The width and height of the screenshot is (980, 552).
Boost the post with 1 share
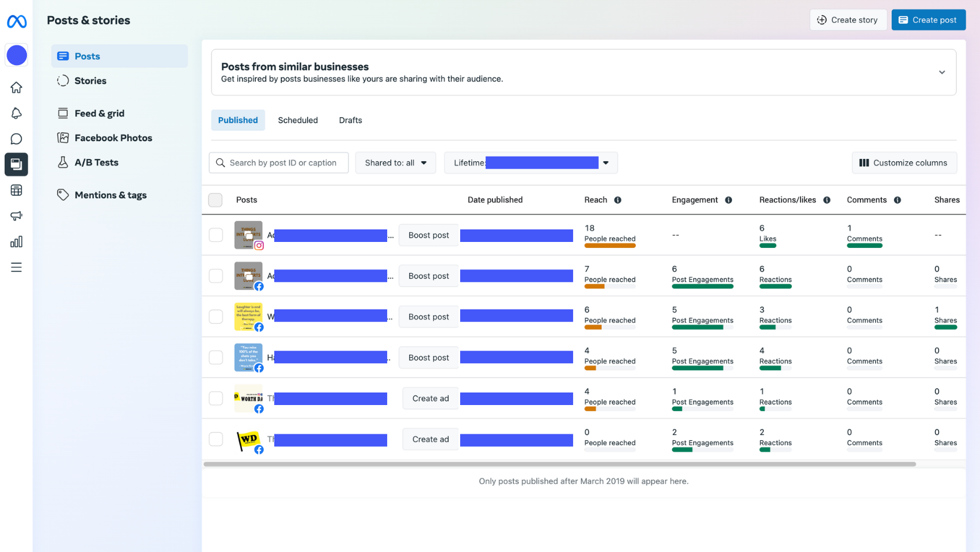[x=428, y=317]
